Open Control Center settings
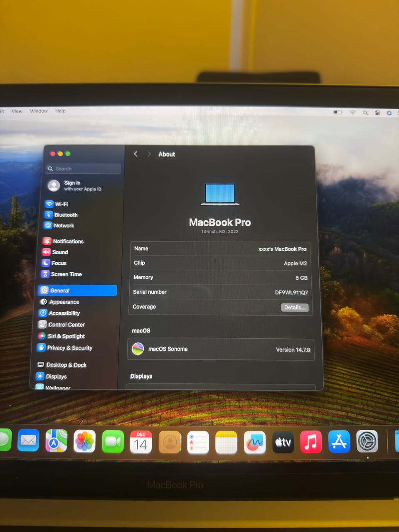 pyautogui.click(x=62, y=325)
